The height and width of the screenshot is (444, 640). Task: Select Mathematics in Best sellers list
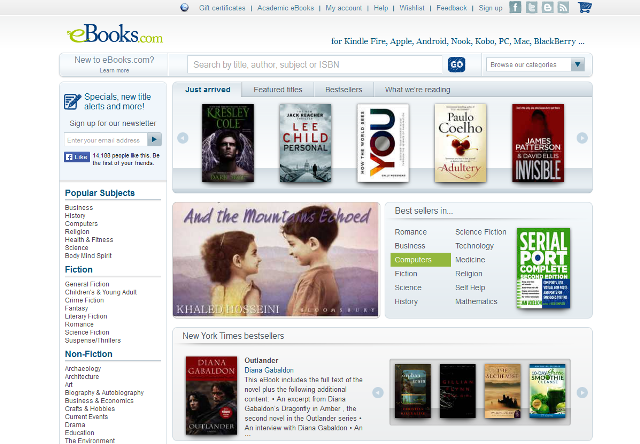tap(476, 301)
